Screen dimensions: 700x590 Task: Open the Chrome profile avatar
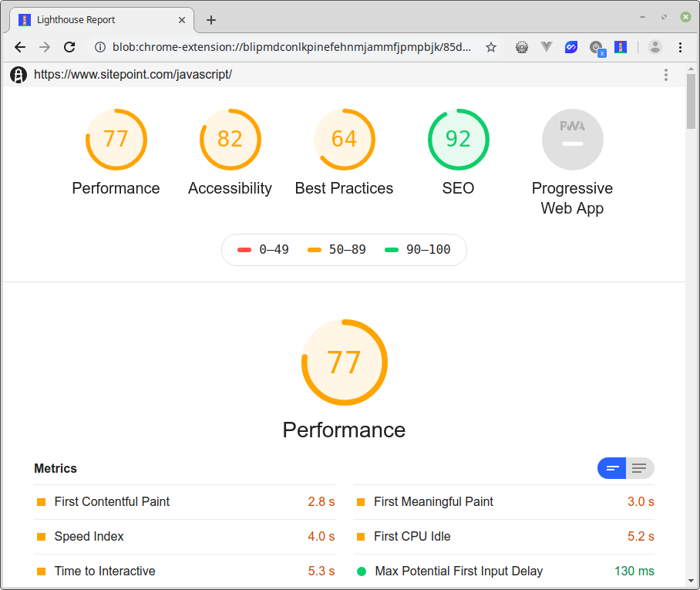tap(655, 47)
